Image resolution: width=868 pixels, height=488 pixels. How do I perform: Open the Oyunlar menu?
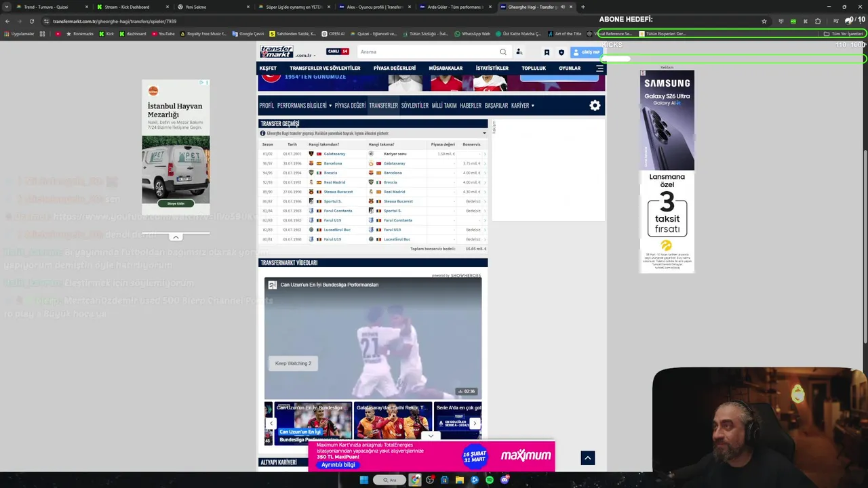(x=570, y=68)
